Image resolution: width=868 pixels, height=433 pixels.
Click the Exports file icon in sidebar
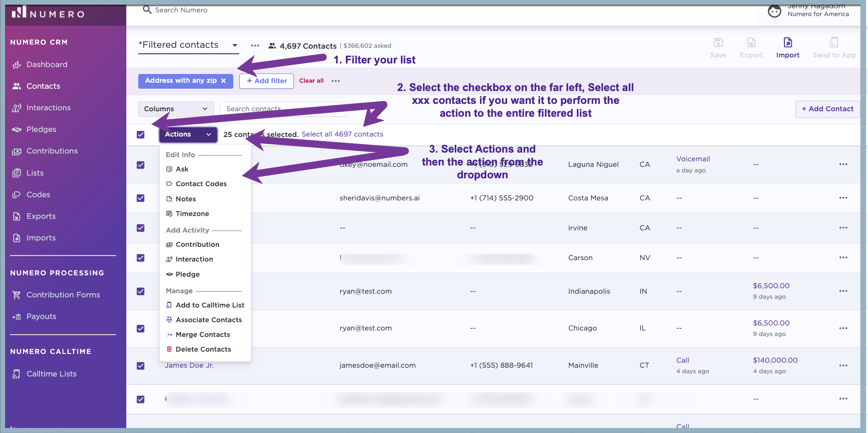(x=17, y=216)
